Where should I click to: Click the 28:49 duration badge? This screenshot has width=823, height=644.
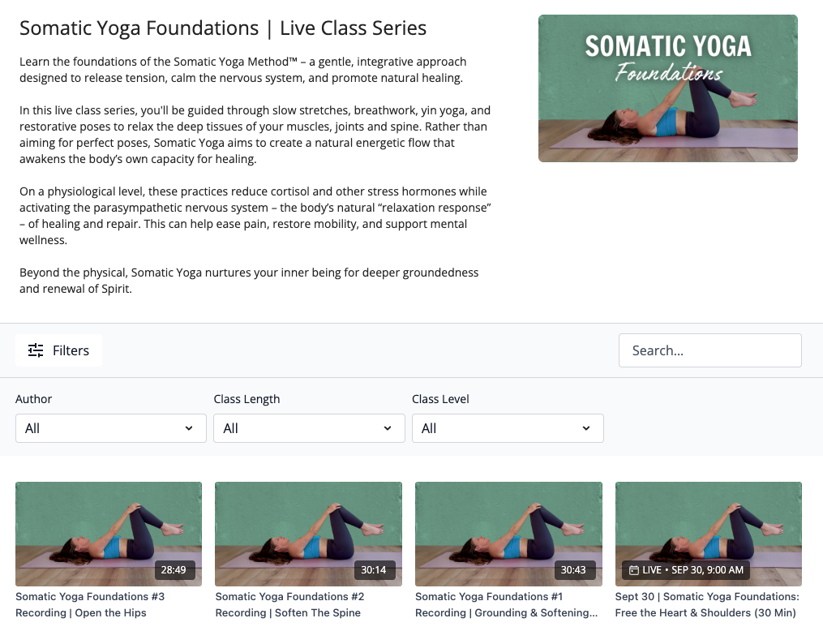[x=174, y=570]
